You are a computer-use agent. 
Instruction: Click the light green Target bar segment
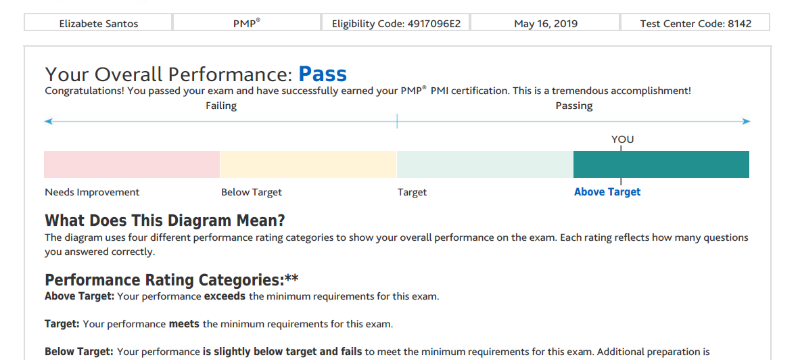[x=485, y=164]
